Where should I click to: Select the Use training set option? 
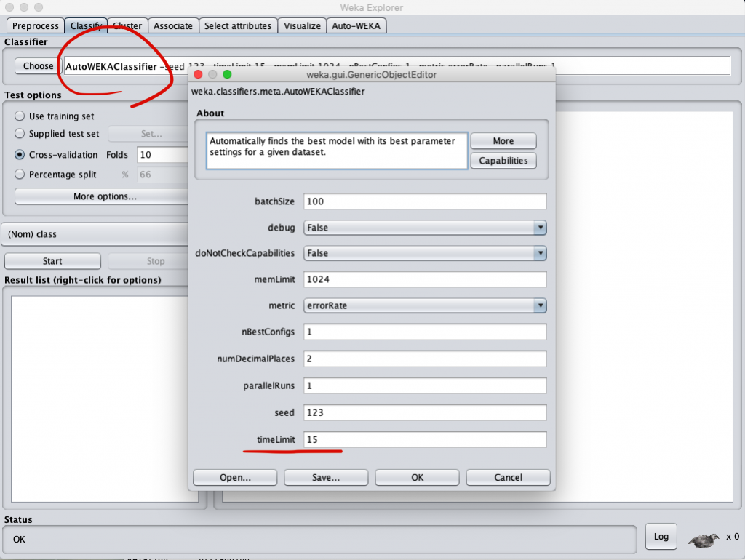click(20, 116)
